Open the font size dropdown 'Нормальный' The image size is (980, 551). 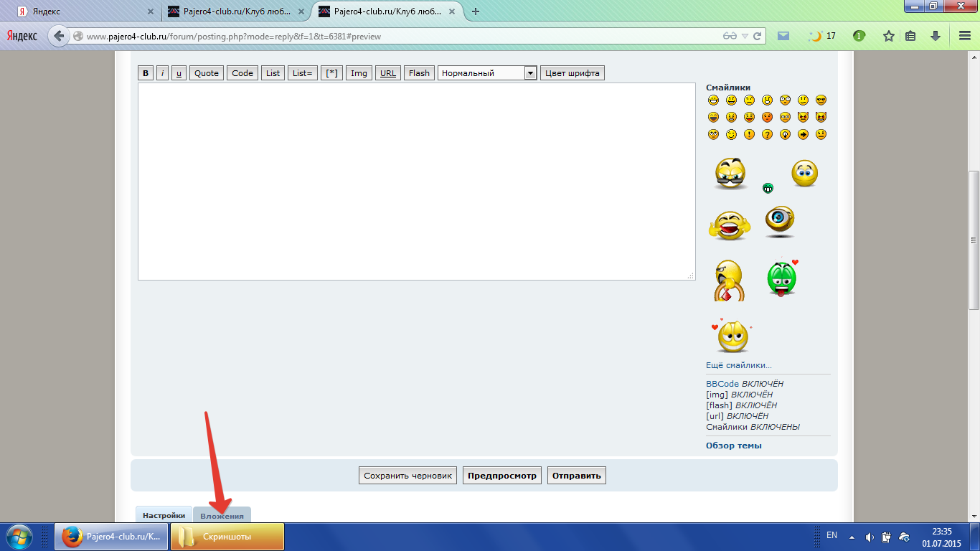point(487,73)
